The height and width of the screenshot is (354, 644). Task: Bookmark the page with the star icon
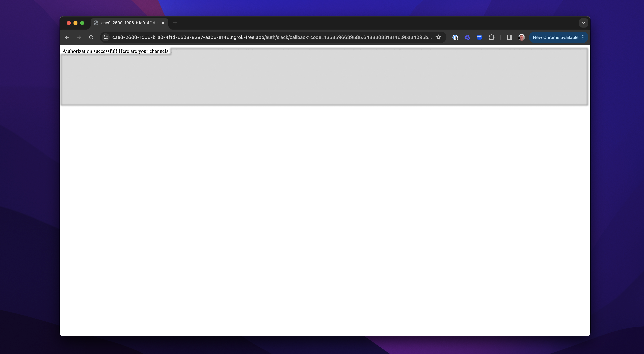click(438, 37)
